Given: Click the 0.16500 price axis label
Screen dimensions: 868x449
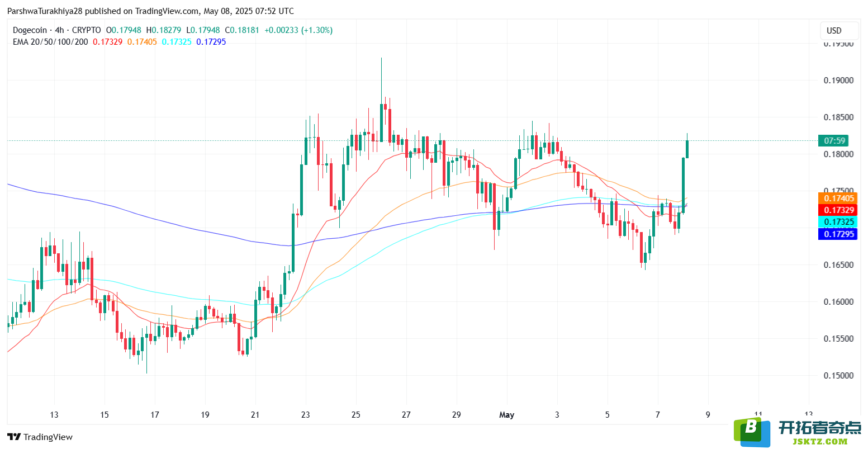Looking at the screenshot, I should coord(838,264).
